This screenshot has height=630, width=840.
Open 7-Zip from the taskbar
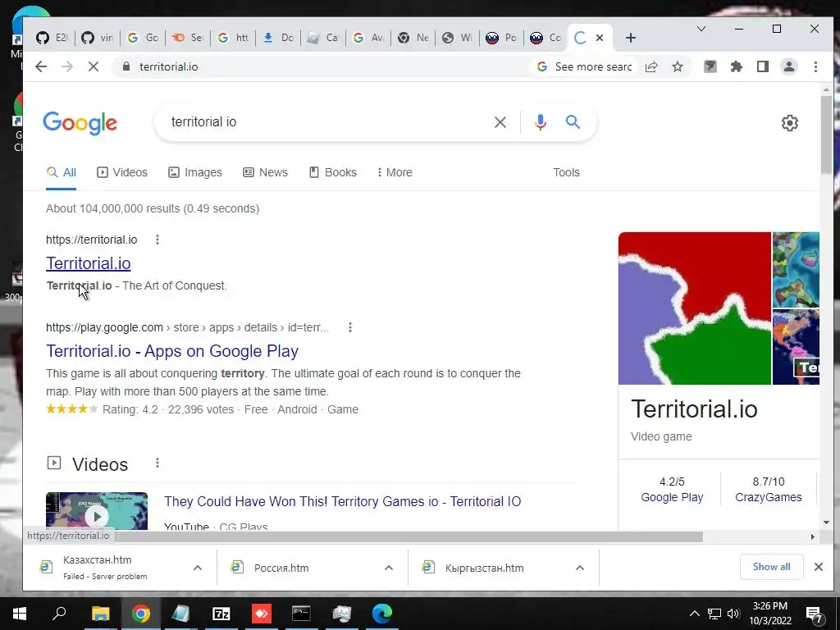pyautogui.click(x=221, y=614)
